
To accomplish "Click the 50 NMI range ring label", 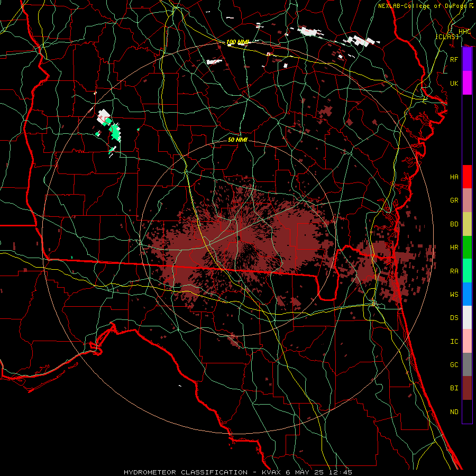I will coord(237,140).
